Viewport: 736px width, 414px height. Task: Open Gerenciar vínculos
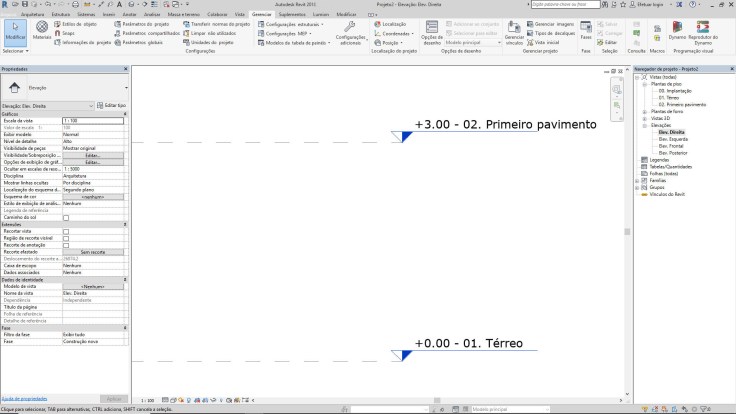point(514,32)
